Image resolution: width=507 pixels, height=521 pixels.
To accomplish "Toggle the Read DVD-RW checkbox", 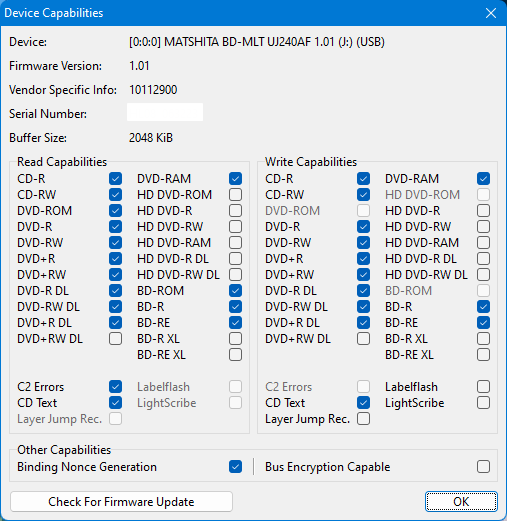I will [115, 243].
